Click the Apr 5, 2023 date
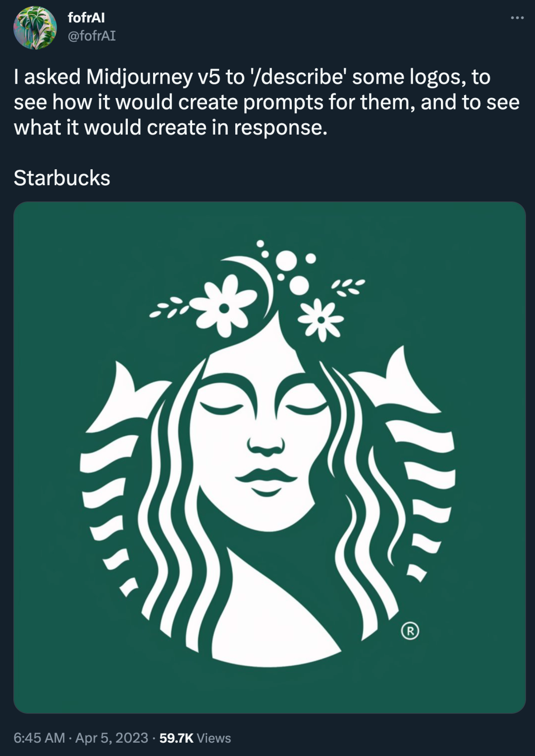Viewport: 535px width, 756px height. click(111, 738)
